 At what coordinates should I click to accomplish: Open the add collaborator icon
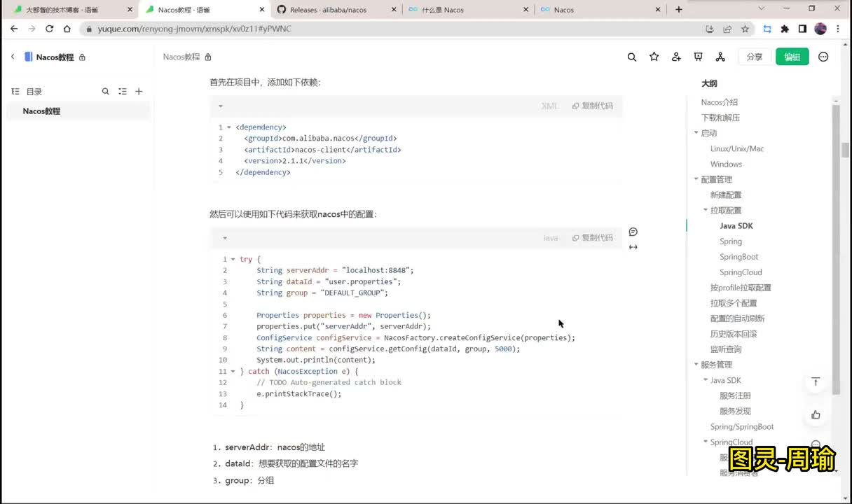point(676,57)
